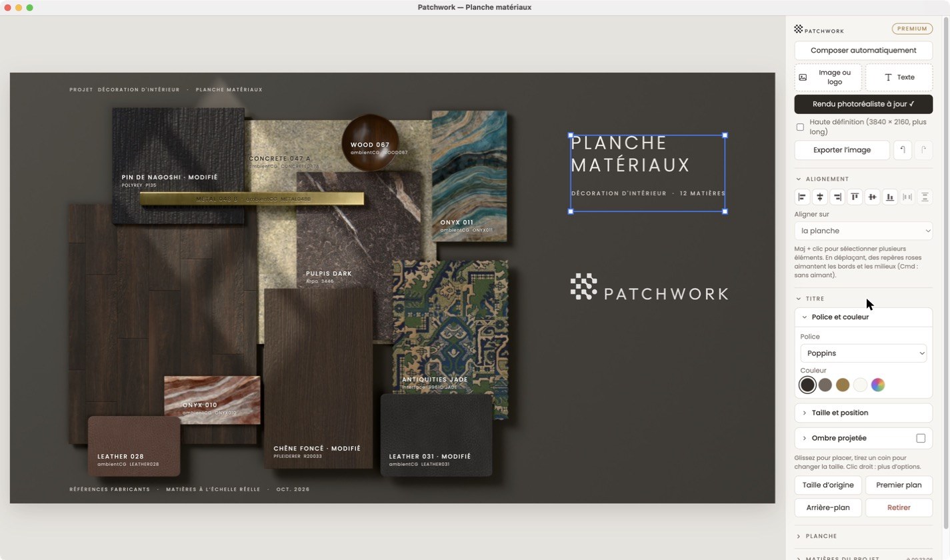Bring element to Premier plan
The image size is (950, 560).
[899, 485]
